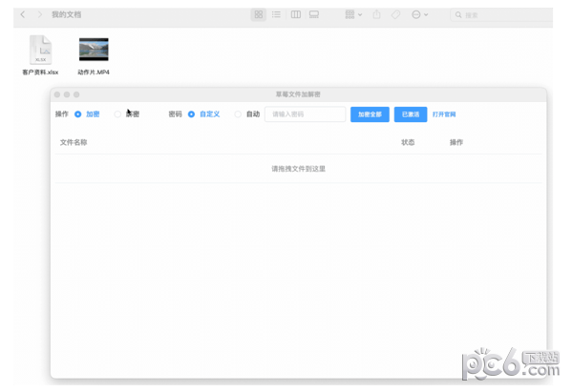Click the 文件名称 column header

[x=74, y=142]
